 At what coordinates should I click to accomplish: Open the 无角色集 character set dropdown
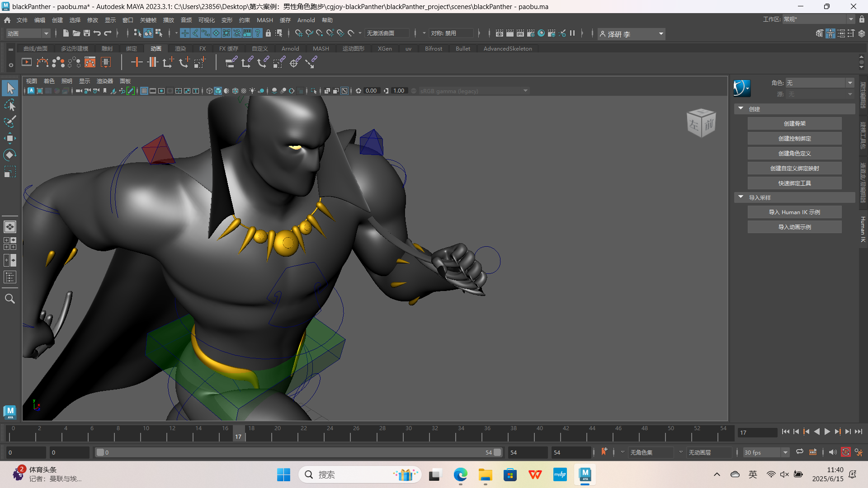651,452
